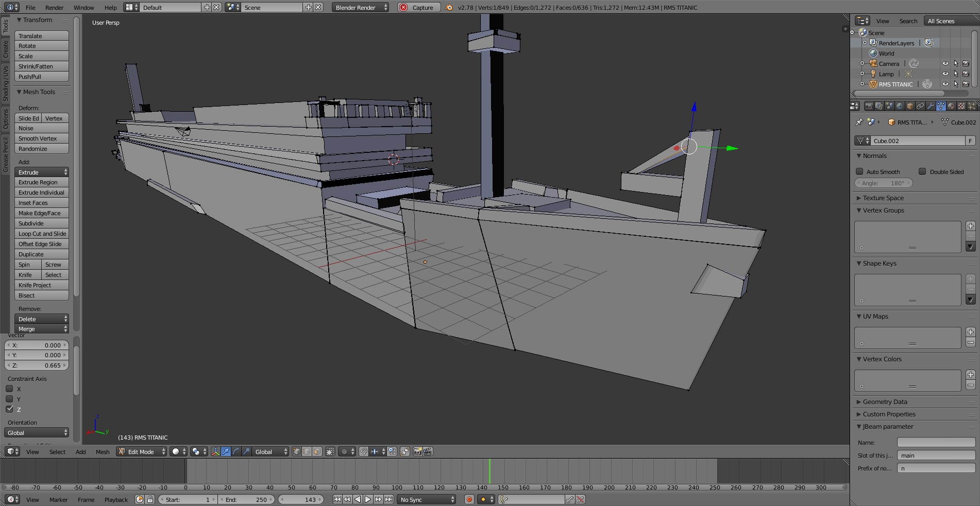This screenshot has height=506, width=980.
Task: Click the red auto-keyframe record button
Action: [x=469, y=499]
